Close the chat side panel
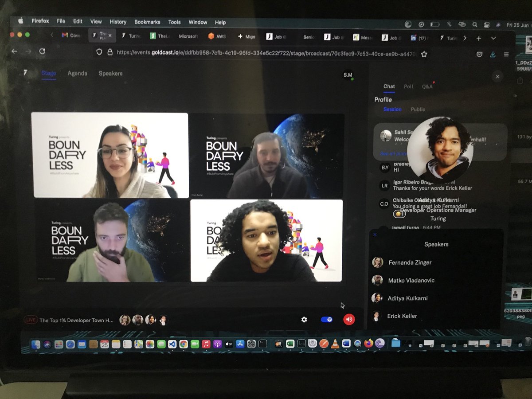Image resolution: width=532 pixels, height=399 pixels. click(x=497, y=77)
